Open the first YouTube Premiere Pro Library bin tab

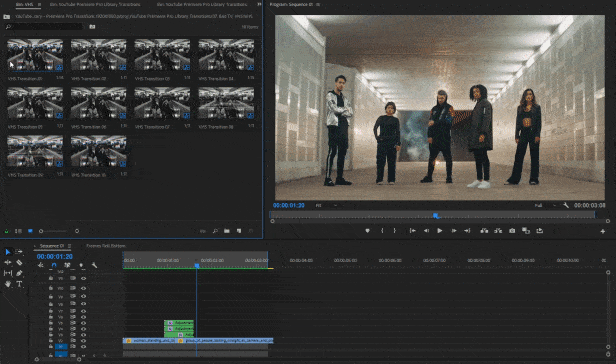click(x=95, y=5)
